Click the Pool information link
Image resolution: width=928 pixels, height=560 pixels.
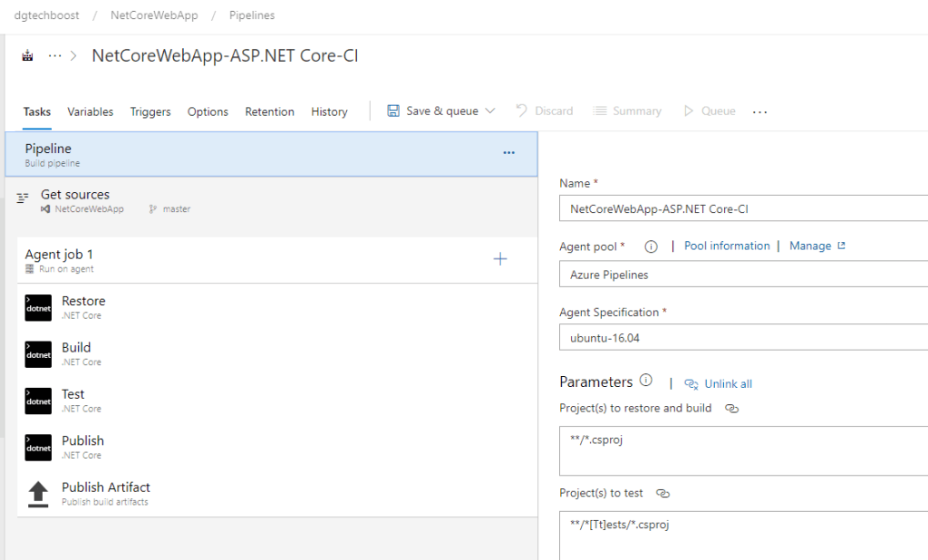[727, 246]
